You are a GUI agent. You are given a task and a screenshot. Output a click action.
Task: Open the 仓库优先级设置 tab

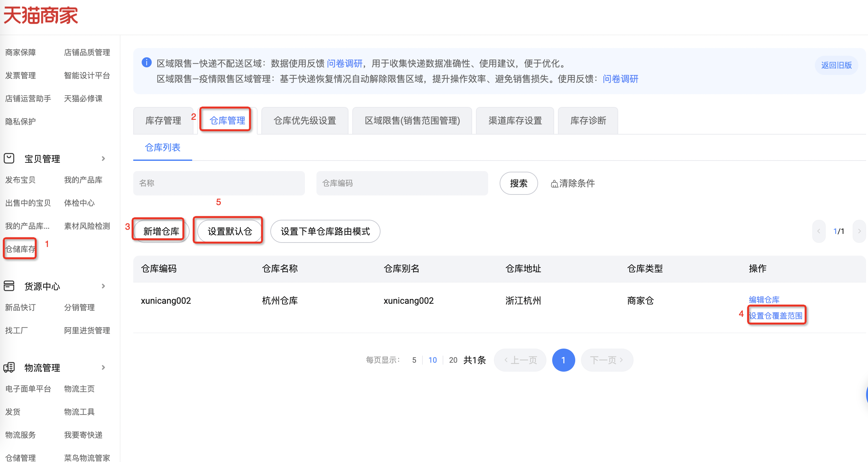tap(305, 121)
